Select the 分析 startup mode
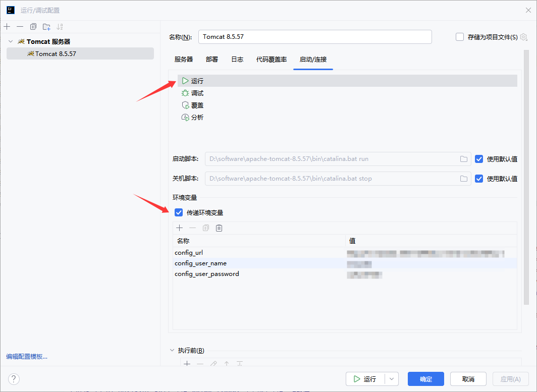Image resolution: width=537 pixels, height=392 pixels. 347,118
